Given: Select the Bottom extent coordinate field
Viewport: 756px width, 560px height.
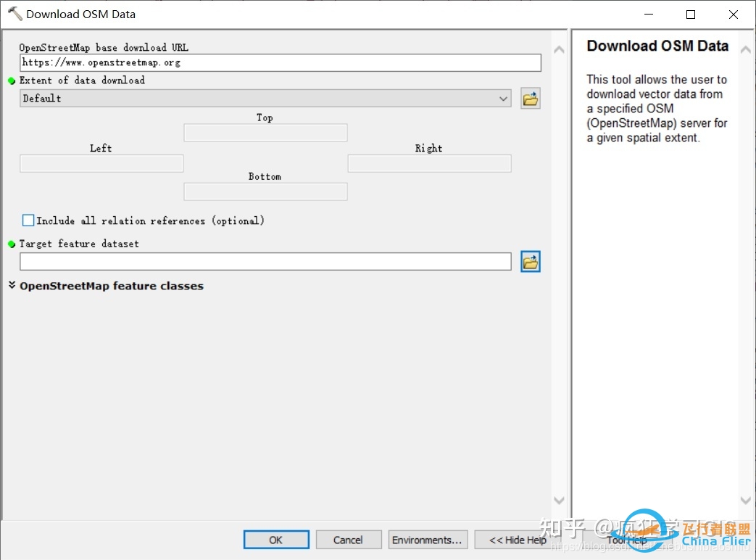Looking at the screenshot, I should tap(265, 192).
